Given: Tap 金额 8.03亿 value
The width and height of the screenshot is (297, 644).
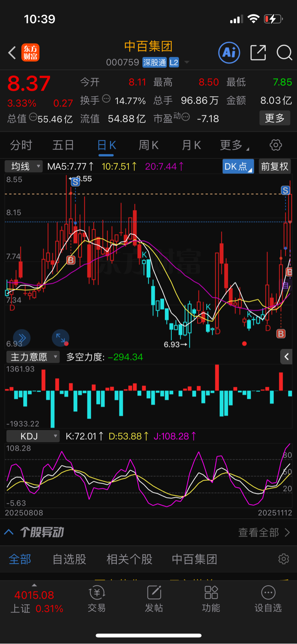Looking at the screenshot, I should click(x=276, y=100).
